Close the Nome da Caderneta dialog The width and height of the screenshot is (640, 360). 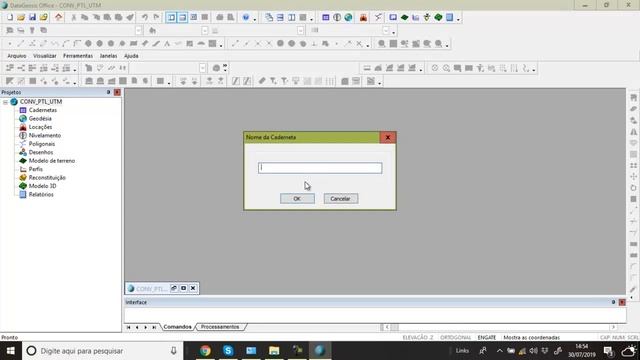pos(388,138)
